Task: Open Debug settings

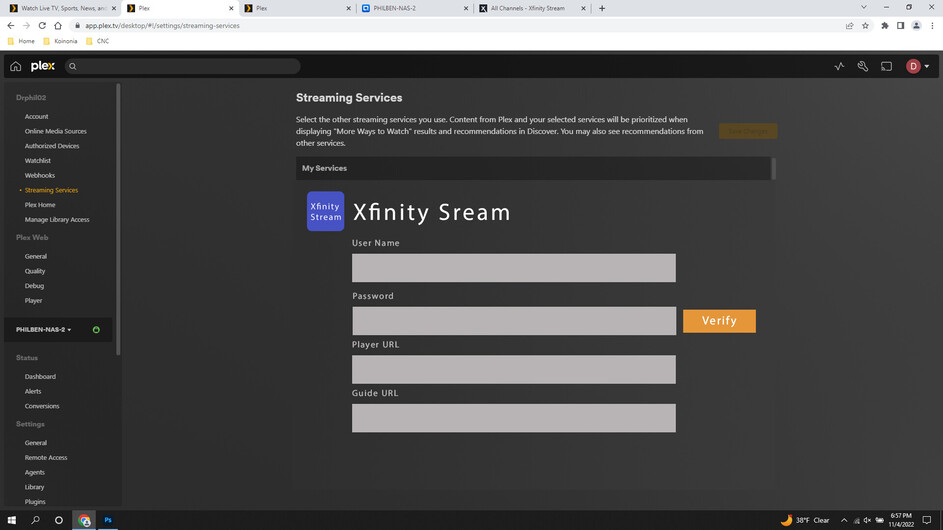Action: (34, 286)
